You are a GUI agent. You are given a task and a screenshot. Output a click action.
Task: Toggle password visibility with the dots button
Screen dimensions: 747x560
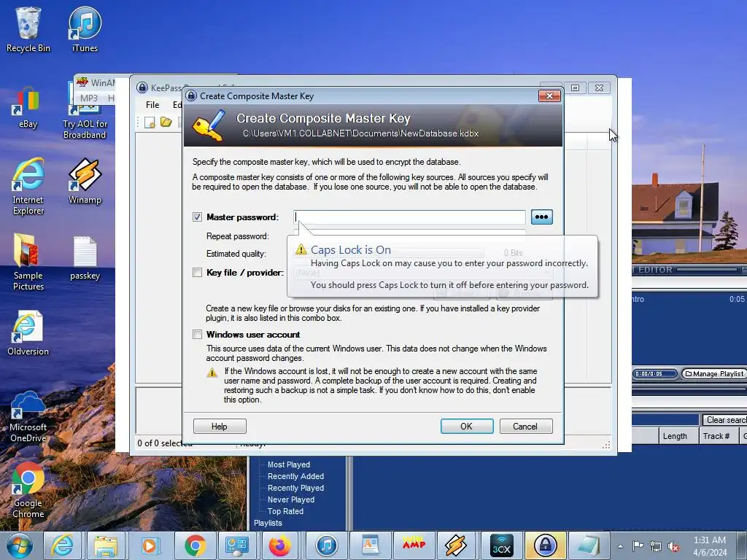point(542,217)
